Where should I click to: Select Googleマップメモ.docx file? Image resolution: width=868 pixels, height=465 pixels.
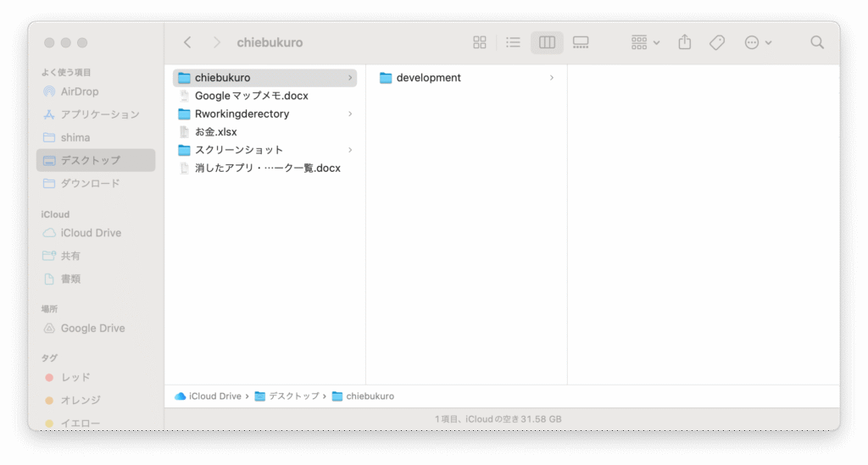(x=264, y=96)
